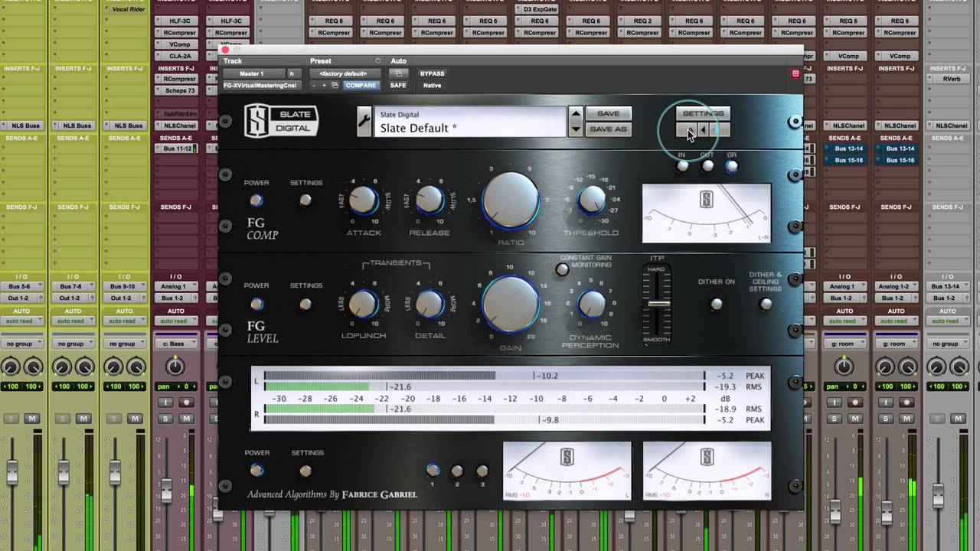Click the right channel RMS VU meter
This screenshot has height=551, width=980.
tap(707, 471)
